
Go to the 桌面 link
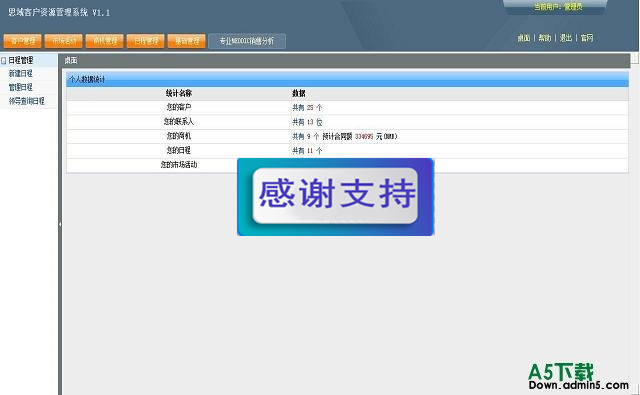coord(524,38)
